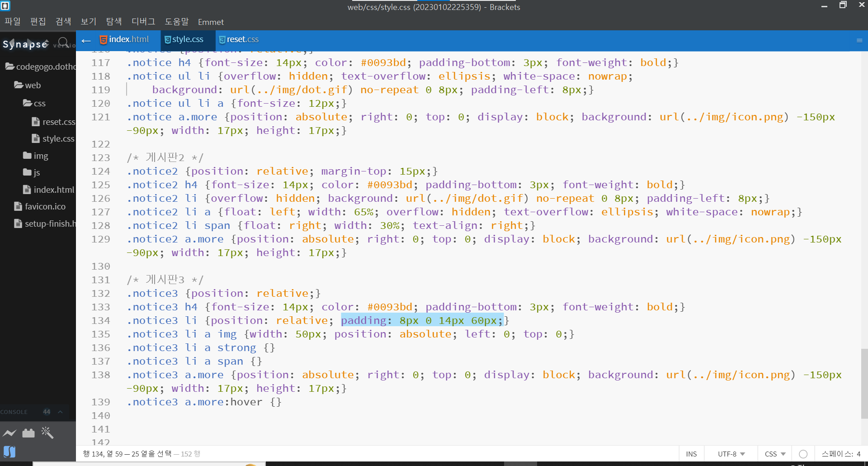
Task: Expand the CONSOLE panel with chevron
Action: pyautogui.click(x=60, y=412)
